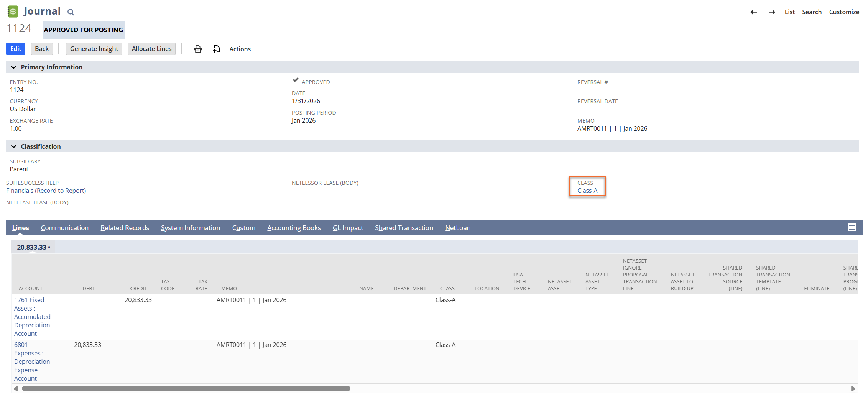Image resolution: width=868 pixels, height=393 pixels.
Task: Click the subtab layout toggle icon
Action: pyautogui.click(x=852, y=227)
